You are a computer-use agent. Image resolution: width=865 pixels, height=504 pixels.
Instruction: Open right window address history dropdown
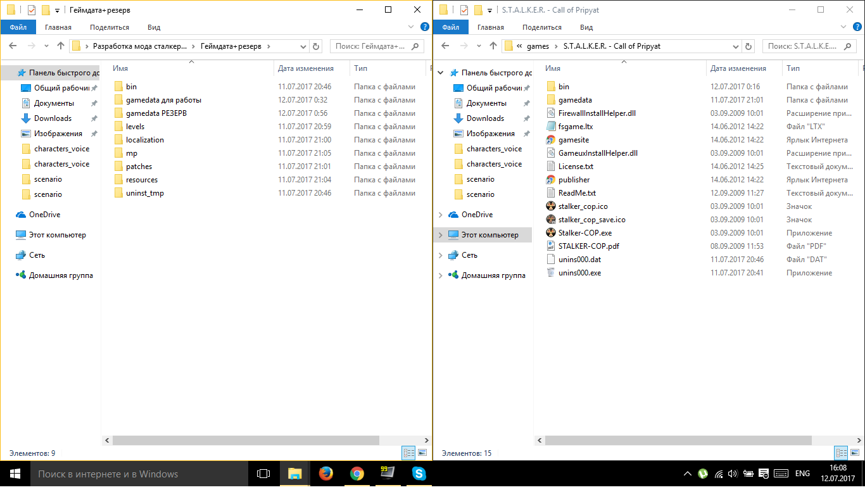click(735, 46)
